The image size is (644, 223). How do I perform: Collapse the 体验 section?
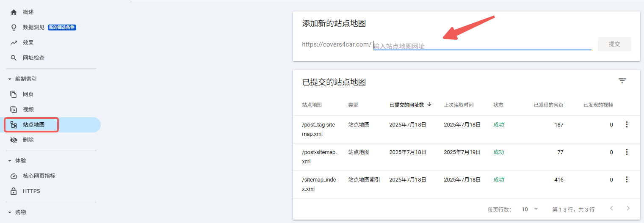tap(10, 161)
